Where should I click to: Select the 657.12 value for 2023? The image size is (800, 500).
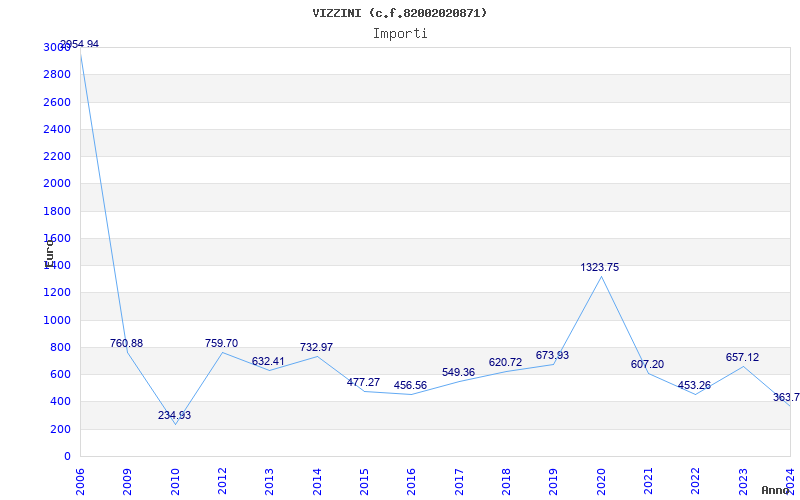(742, 357)
